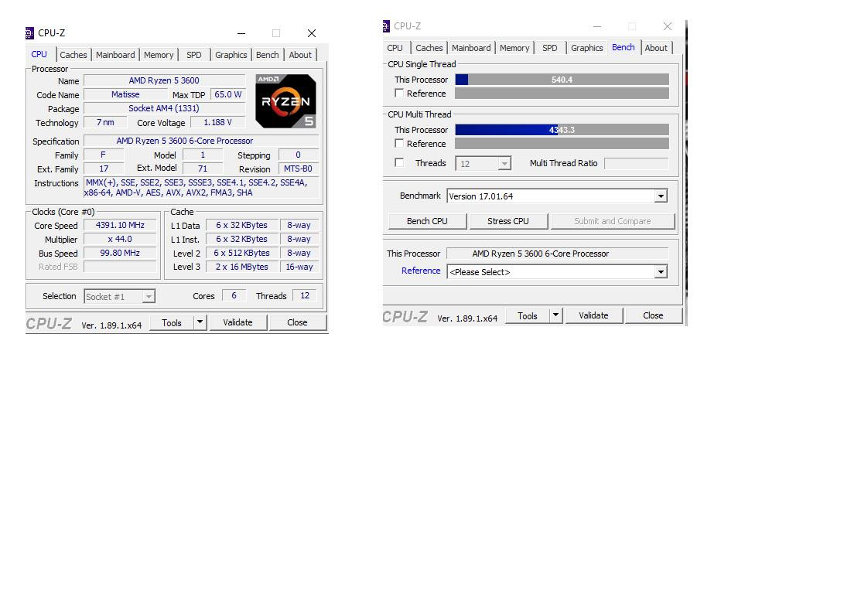Tick the Threads checkbox

click(398, 162)
